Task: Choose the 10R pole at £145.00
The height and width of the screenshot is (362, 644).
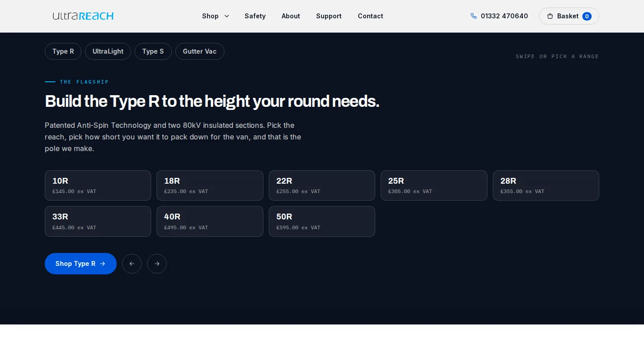Action: point(98,185)
